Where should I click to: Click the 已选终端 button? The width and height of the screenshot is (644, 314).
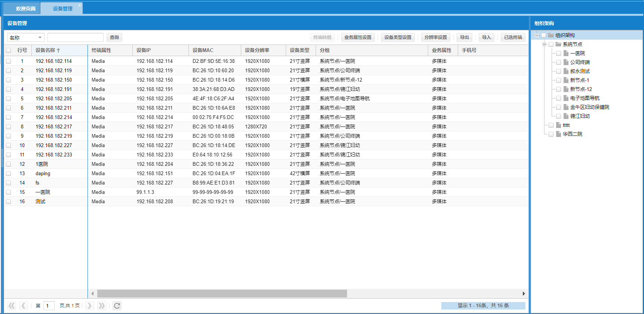(x=513, y=37)
